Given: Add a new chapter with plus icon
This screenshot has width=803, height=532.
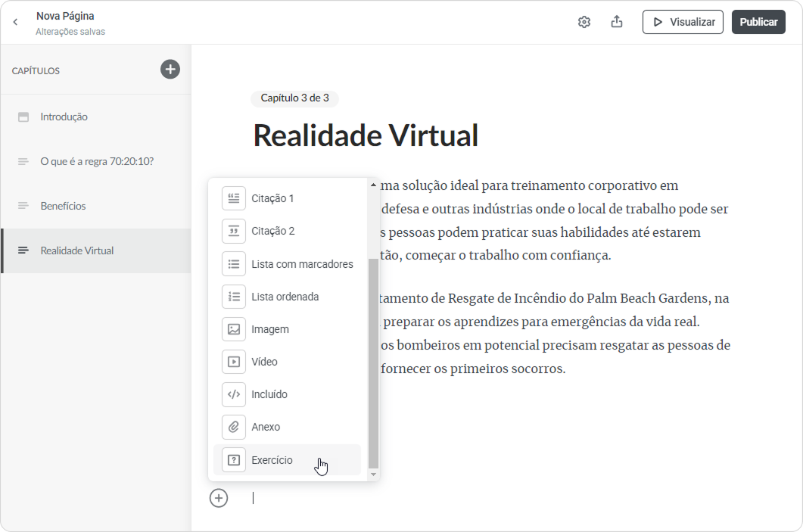Looking at the screenshot, I should pos(170,70).
